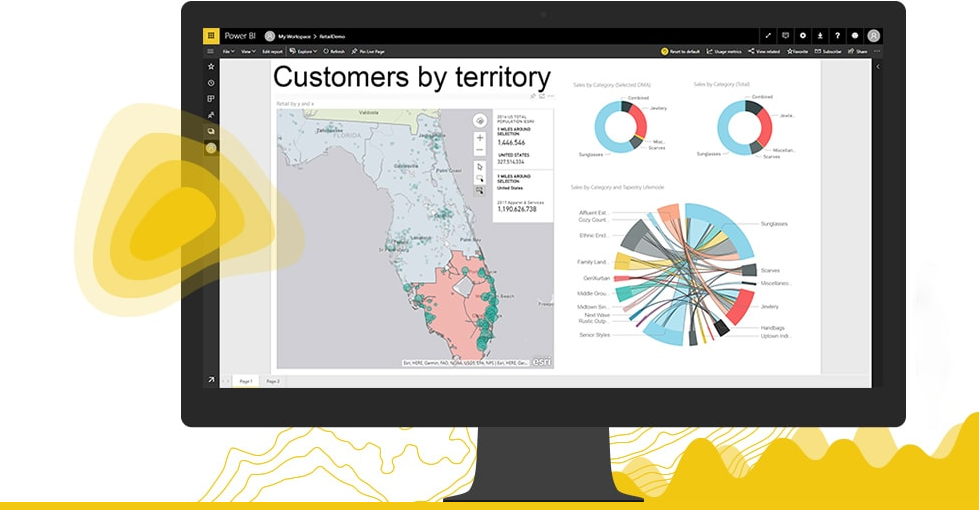
Task: Click Reset to default button
Action: [679, 51]
